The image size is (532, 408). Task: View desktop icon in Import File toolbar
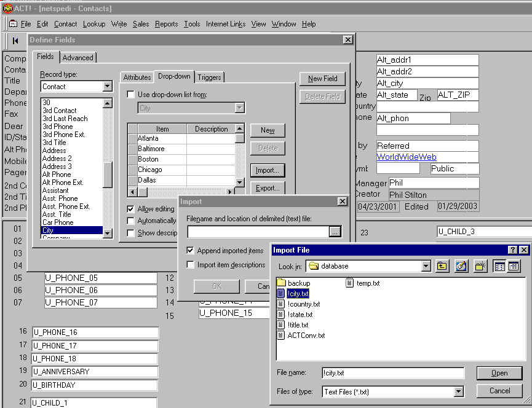coord(461,266)
